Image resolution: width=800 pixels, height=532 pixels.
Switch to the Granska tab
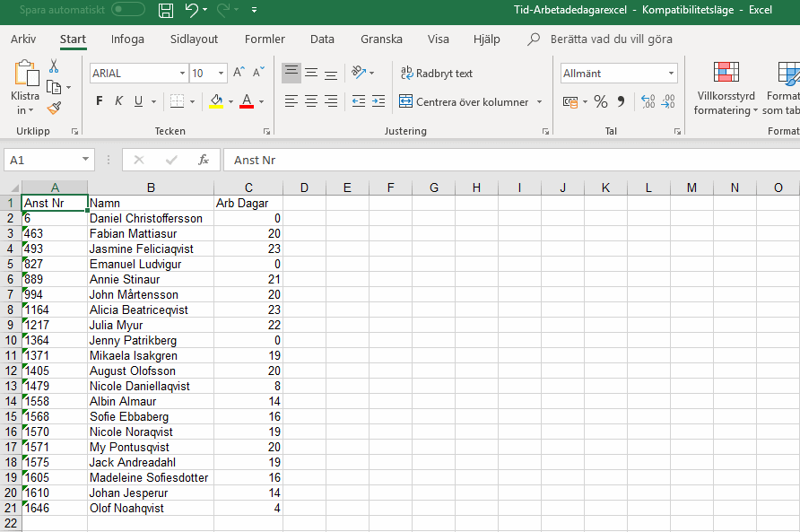[x=381, y=39]
